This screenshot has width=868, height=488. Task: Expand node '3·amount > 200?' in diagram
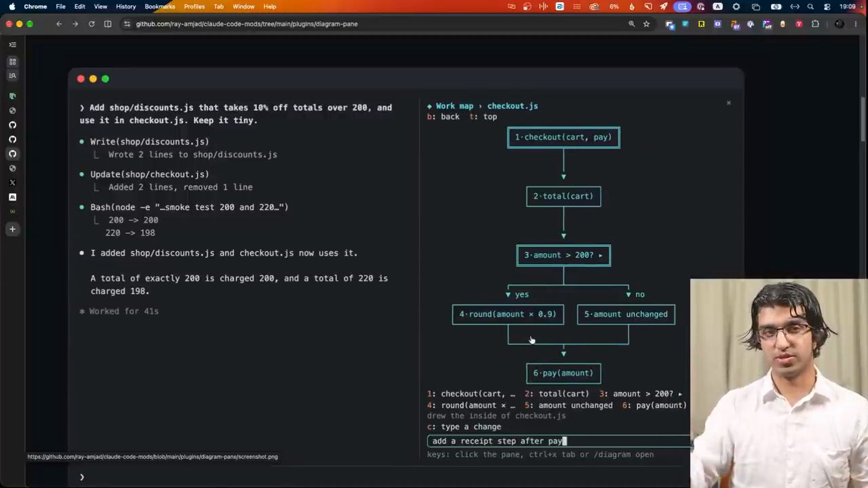tap(564, 256)
